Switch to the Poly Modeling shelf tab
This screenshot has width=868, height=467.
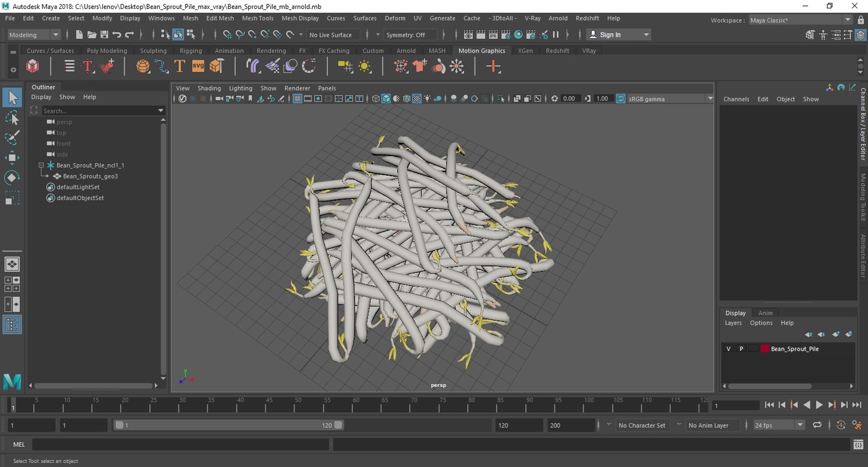pyautogui.click(x=107, y=51)
